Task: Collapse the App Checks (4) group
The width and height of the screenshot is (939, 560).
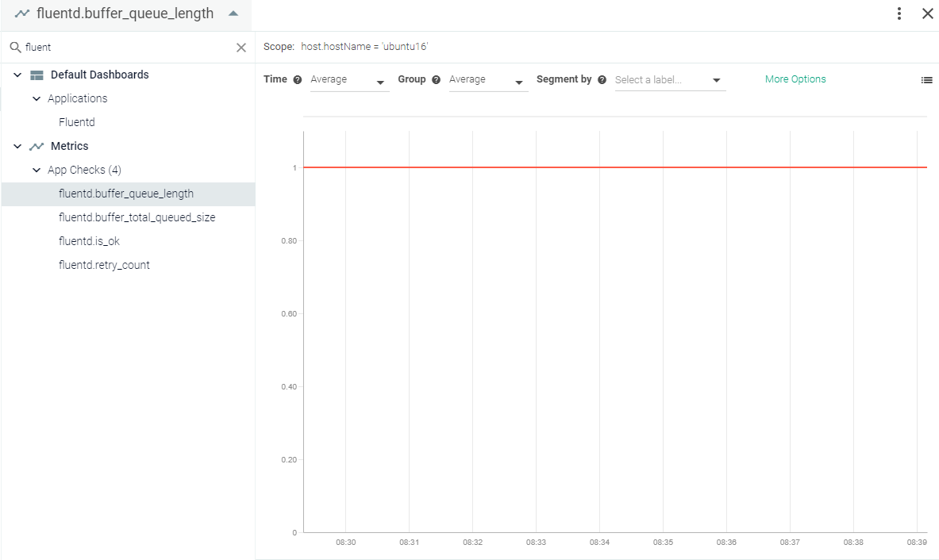Action: tap(37, 170)
